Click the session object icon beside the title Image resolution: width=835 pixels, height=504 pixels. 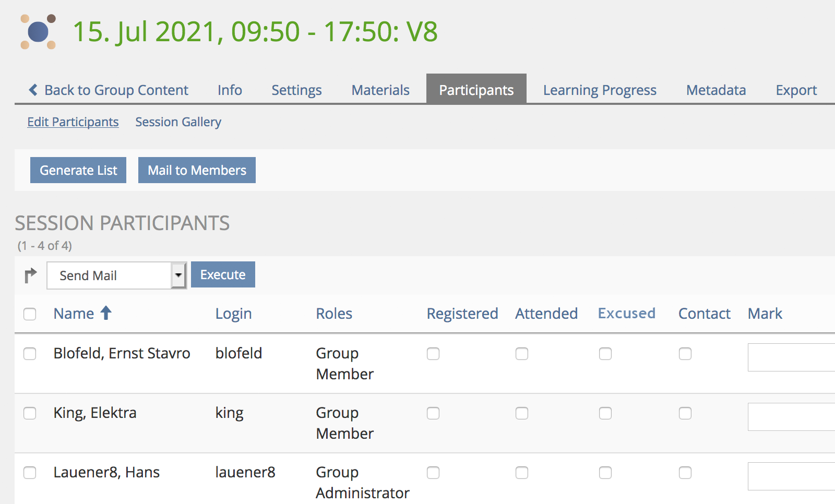pyautogui.click(x=38, y=32)
